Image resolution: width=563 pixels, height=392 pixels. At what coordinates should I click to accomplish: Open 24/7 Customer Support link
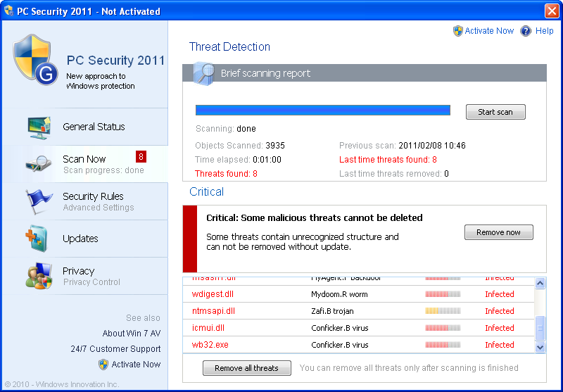pos(115,349)
